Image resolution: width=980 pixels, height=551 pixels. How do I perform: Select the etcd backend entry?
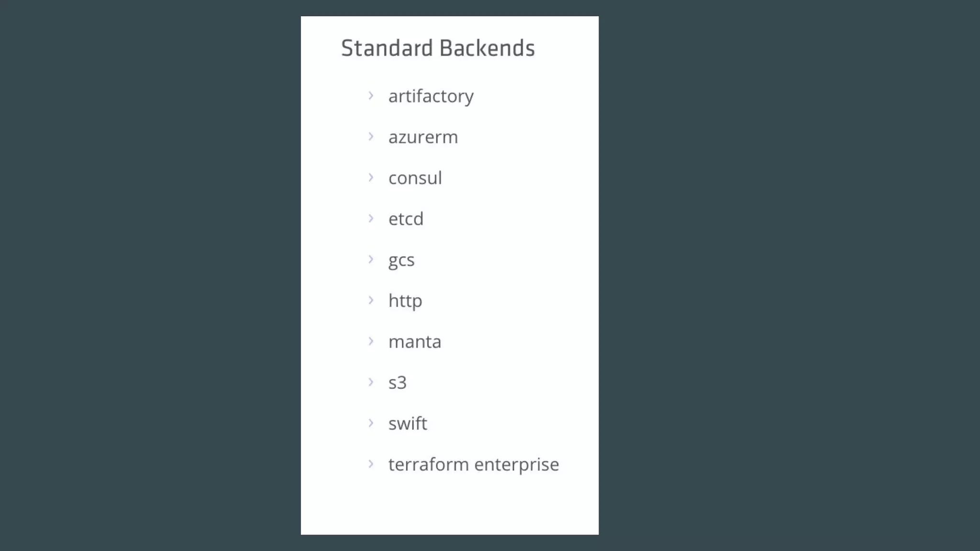(406, 219)
